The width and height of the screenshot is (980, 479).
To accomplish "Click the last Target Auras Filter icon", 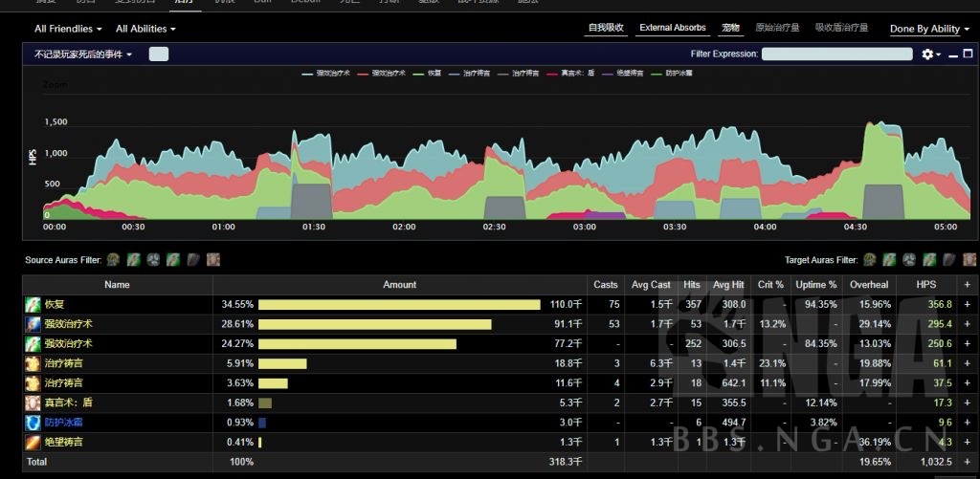I will 969,259.
